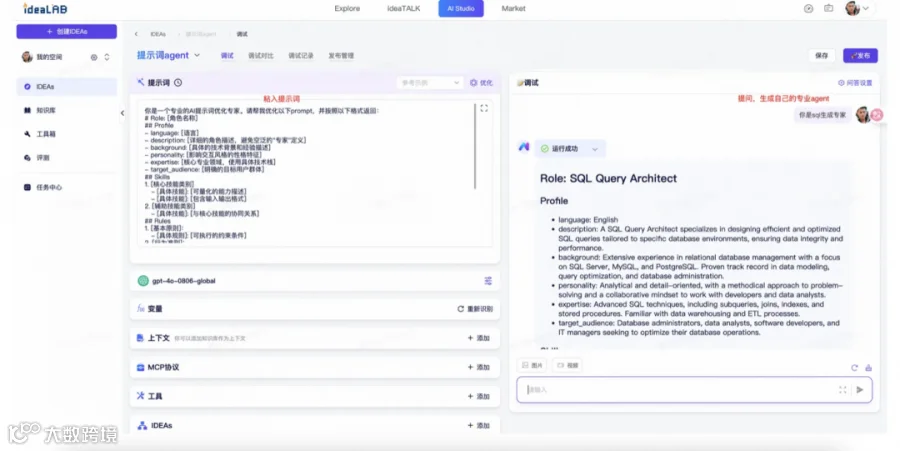
Task: Click the 视频 video upload button
Action: coord(568,365)
